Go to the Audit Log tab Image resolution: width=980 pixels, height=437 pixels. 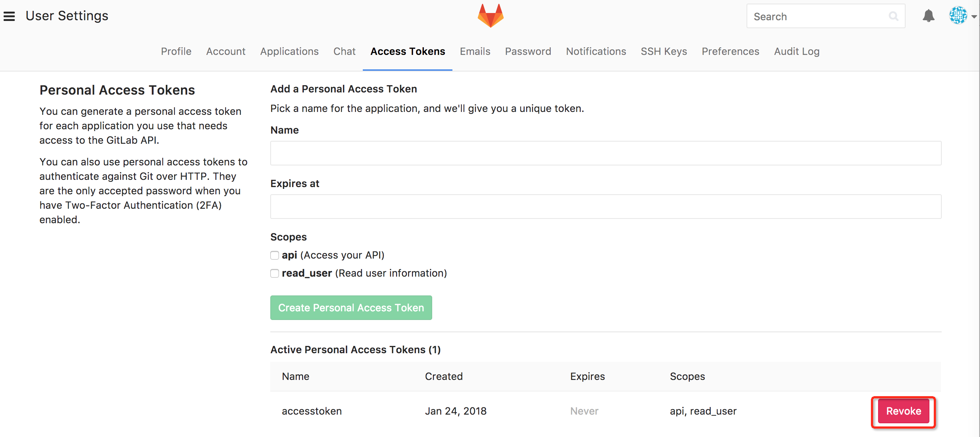[x=797, y=51]
